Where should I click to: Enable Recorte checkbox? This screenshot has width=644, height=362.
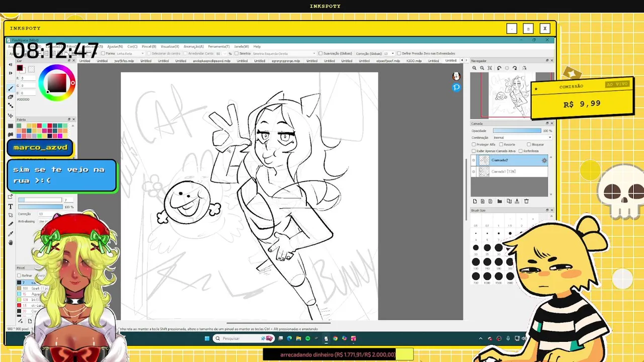coord(501,144)
